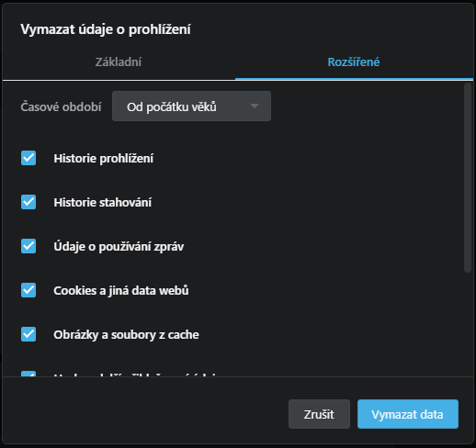This screenshot has width=476, height=448.
Task: Click the 'Cookies a jiná data webů' label
Action: pyautogui.click(x=121, y=291)
